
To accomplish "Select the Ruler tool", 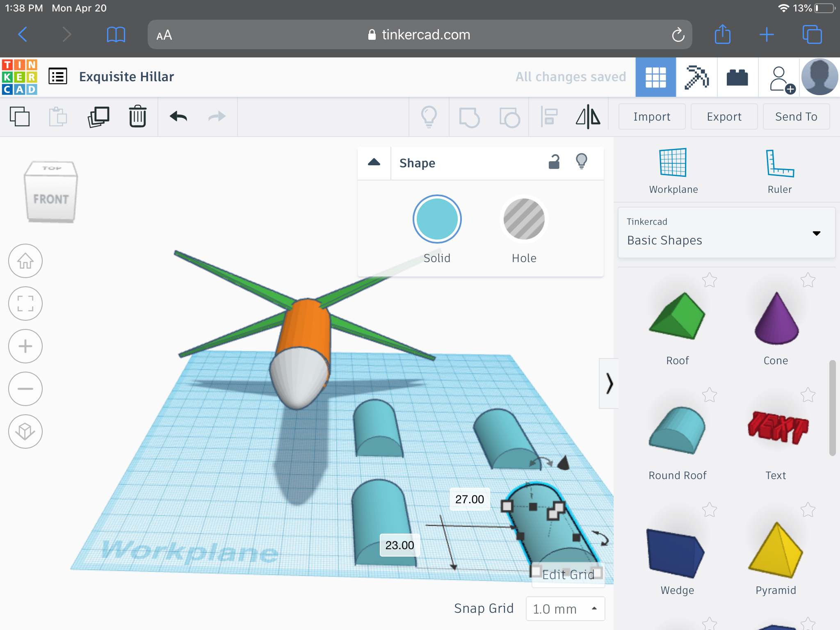I will (x=780, y=171).
